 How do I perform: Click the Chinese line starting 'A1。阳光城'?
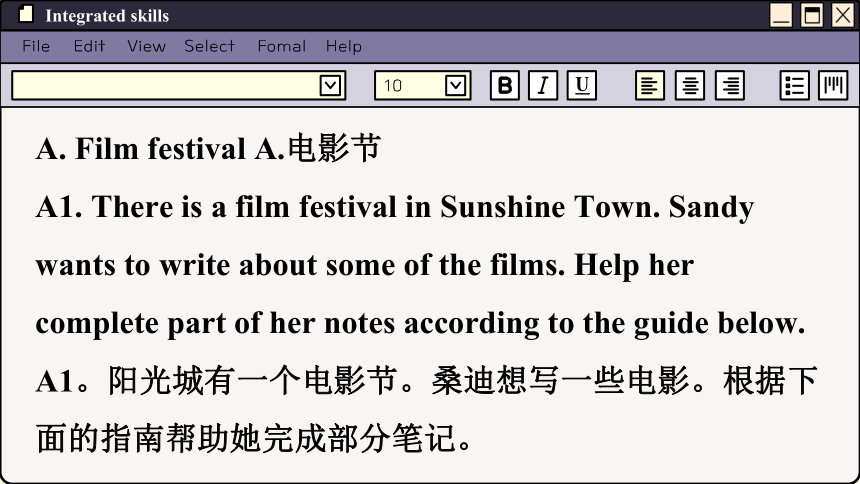427,381
